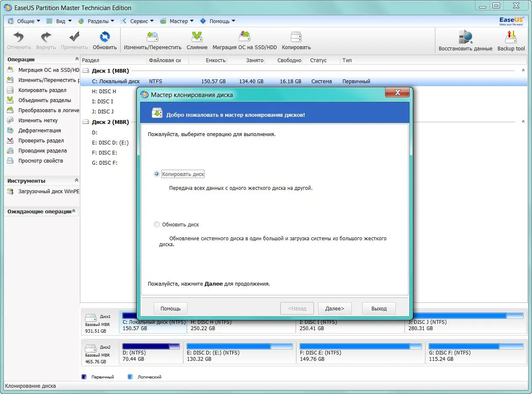The width and height of the screenshot is (532, 394).
Task: Close the disk cloning wizard dialog
Action: click(397, 93)
